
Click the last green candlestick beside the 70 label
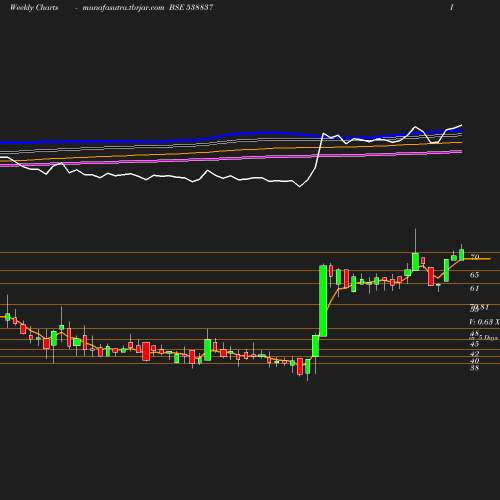(462, 255)
